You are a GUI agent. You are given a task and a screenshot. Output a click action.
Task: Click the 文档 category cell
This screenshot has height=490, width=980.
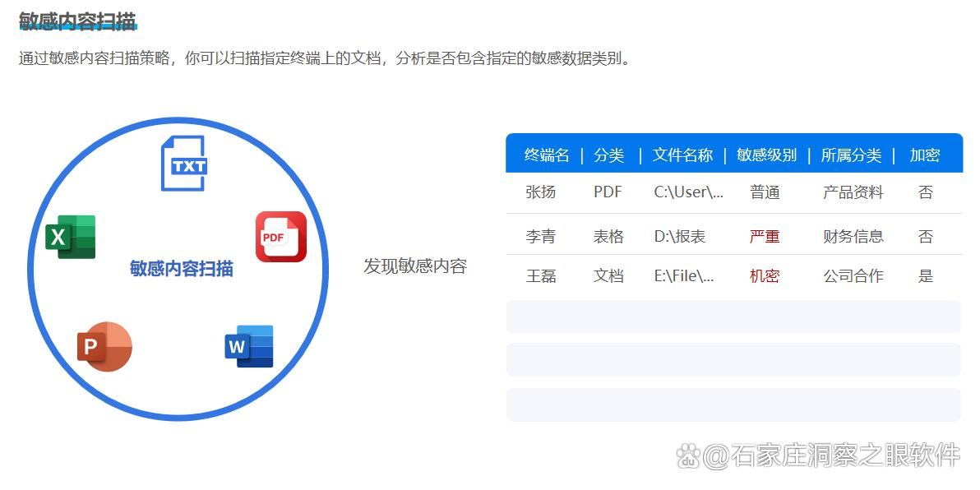click(x=608, y=275)
